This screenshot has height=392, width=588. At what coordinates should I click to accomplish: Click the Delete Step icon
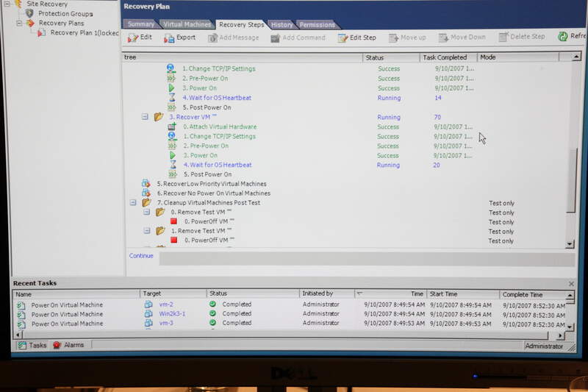point(503,37)
